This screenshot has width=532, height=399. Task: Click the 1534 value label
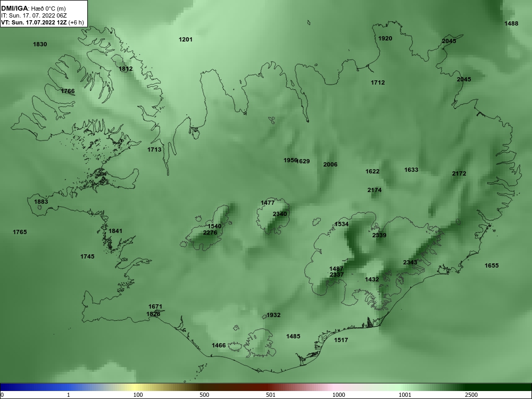[x=342, y=224]
